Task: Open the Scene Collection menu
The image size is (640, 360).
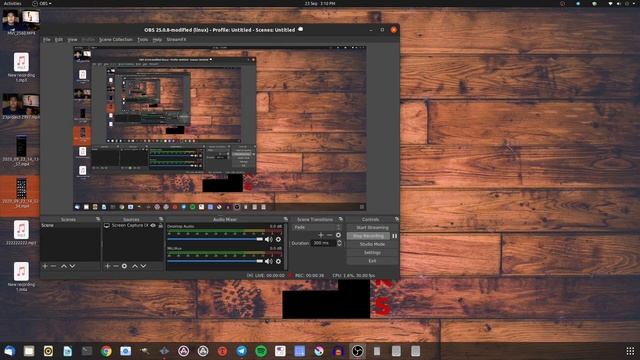Action: coord(116,40)
